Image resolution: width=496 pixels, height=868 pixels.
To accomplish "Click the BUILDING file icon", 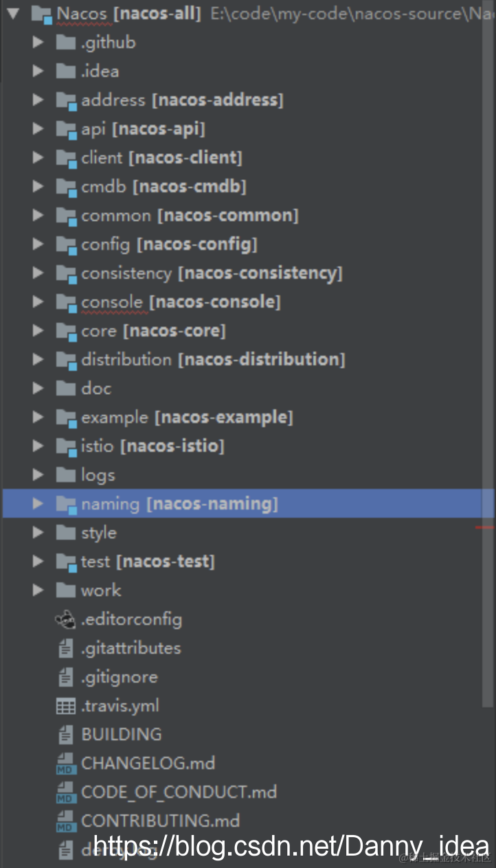I will pos(65,734).
